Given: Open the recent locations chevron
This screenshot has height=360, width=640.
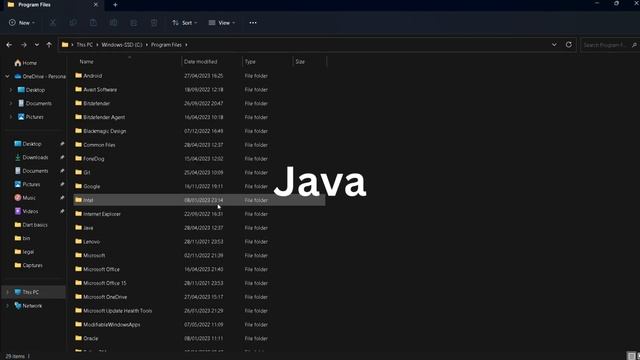Looking at the screenshot, I should pos(37,45).
